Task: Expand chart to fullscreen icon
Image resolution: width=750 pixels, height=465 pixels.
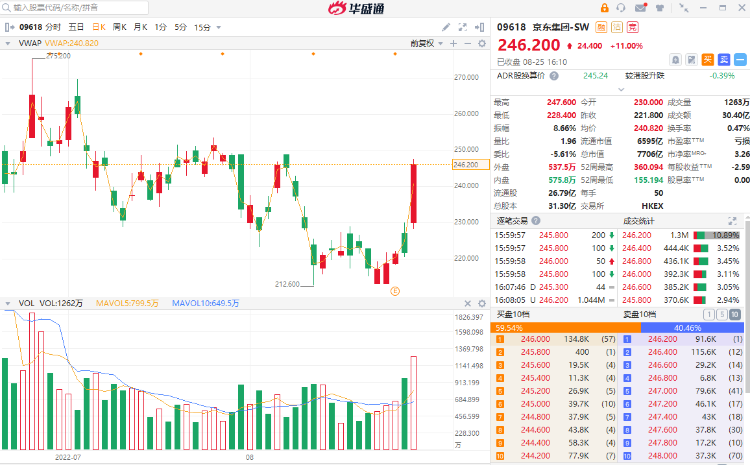Action: [463, 27]
